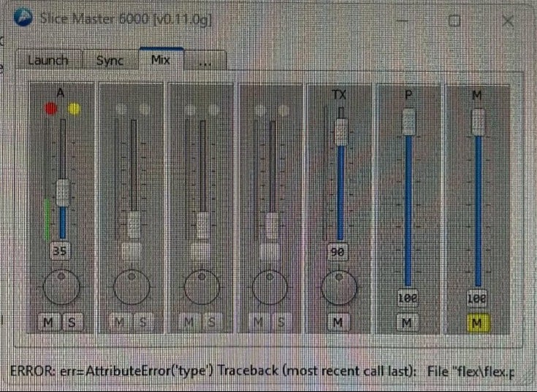Switch to the Sync tab
This screenshot has height=392, width=537.
[110, 60]
